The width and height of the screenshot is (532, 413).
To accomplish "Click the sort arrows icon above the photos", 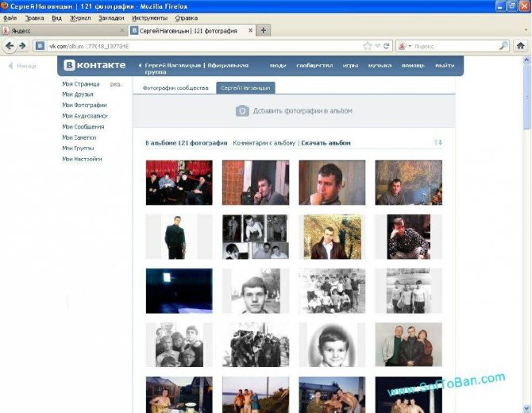I will [438, 142].
